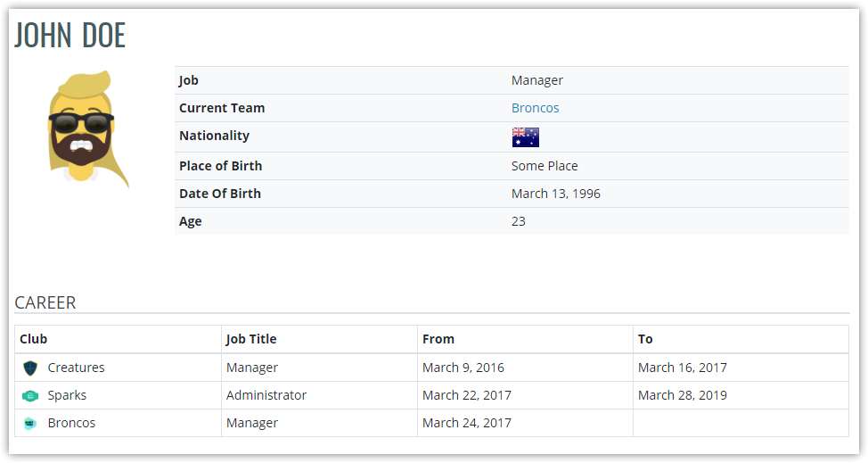The image size is (868, 463).
Task: Click the Nationality label
Action: [x=214, y=136]
